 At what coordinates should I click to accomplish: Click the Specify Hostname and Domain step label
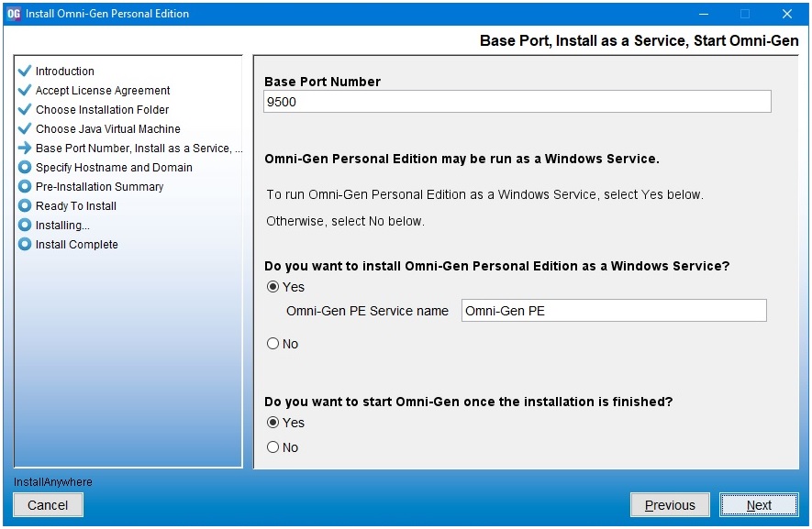(114, 167)
